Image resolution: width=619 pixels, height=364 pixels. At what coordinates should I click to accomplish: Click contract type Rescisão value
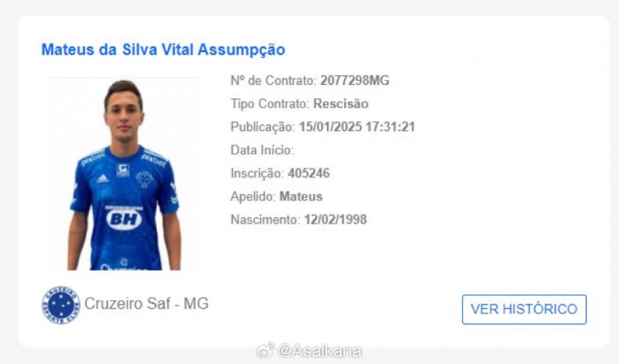coord(341,104)
